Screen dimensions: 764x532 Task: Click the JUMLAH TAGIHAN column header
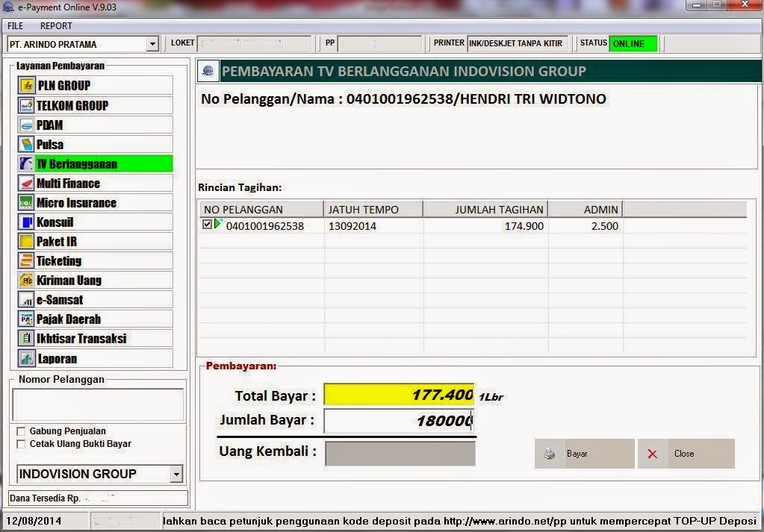pyautogui.click(x=485, y=210)
